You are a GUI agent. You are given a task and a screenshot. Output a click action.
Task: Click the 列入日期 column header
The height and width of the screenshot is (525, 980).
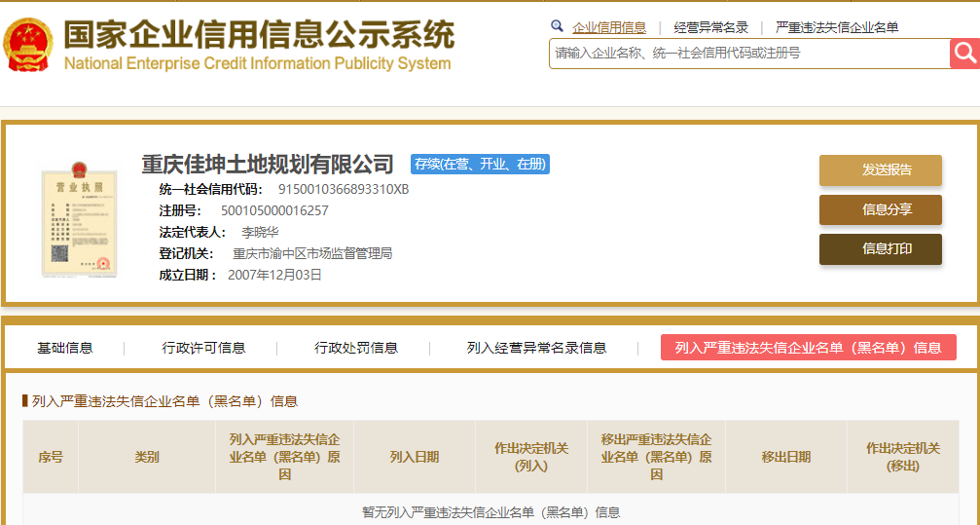pyautogui.click(x=415, y=457)
